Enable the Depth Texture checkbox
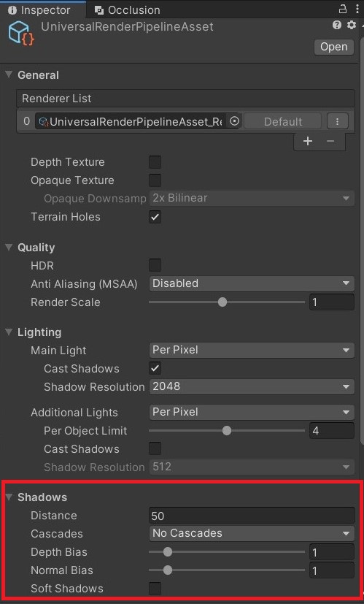This screenshot has height=604, width=364. point(155,162)
